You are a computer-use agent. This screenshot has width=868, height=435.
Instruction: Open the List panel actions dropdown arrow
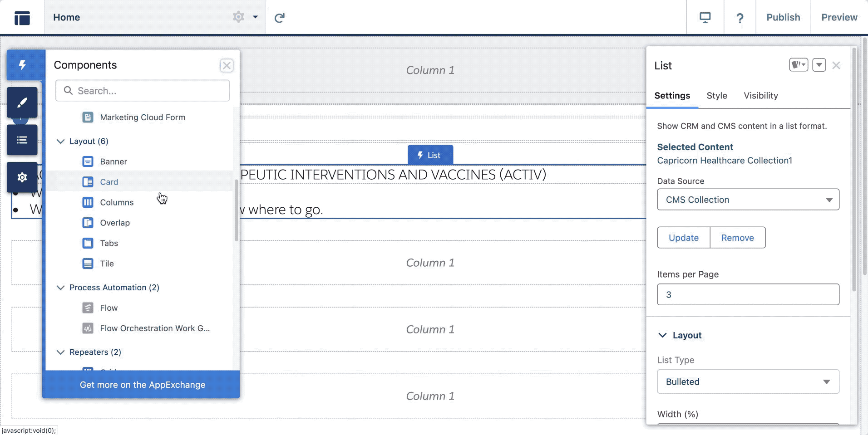coord(819,65)
